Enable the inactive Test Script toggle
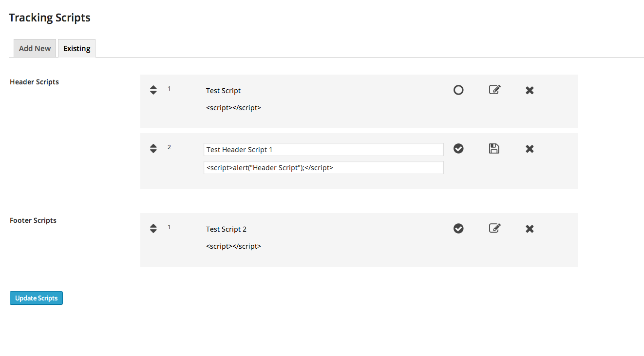Image resolution: width=644 pixels, height=356 pixels. (458, 90)
